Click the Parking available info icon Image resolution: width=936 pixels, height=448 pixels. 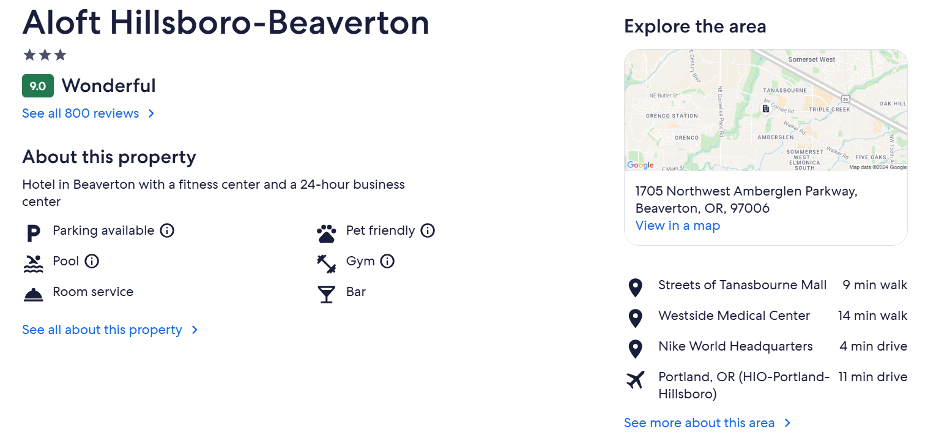[167, 231]
